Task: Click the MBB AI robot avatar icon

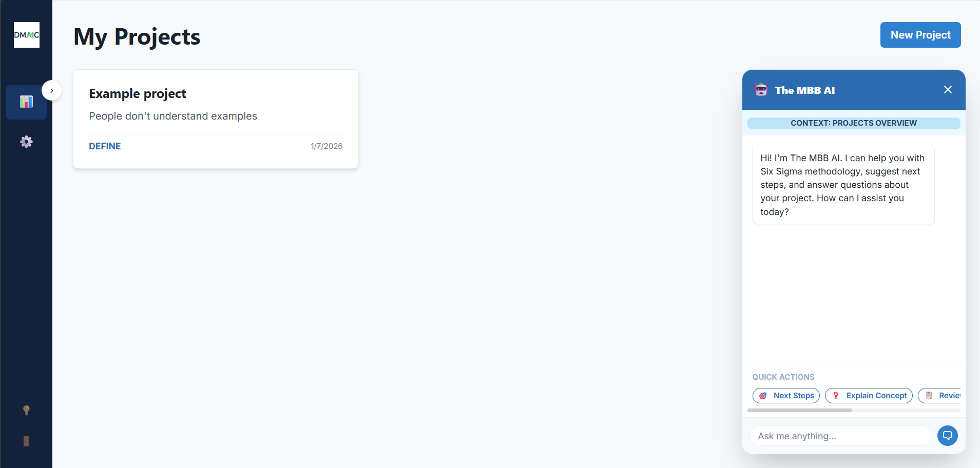Action: pos(761,90)
